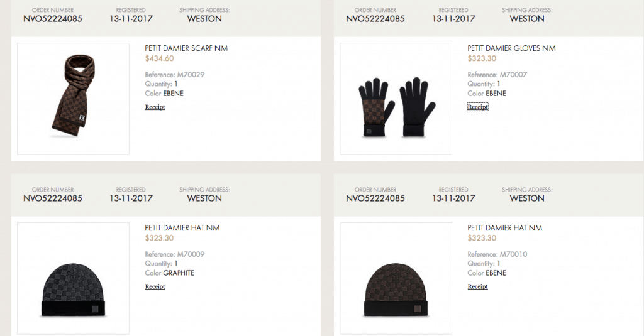Image resolution: width=644 pixels, height=336 pixels.
Task: Click the $434.60 scarf price
Action: click(159, 58)
